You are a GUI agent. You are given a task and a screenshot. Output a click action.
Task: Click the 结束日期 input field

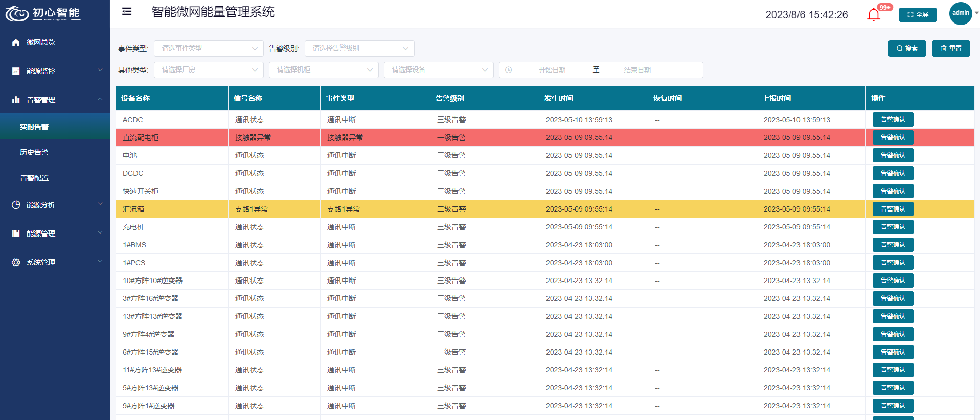click(x=637, y=70)
